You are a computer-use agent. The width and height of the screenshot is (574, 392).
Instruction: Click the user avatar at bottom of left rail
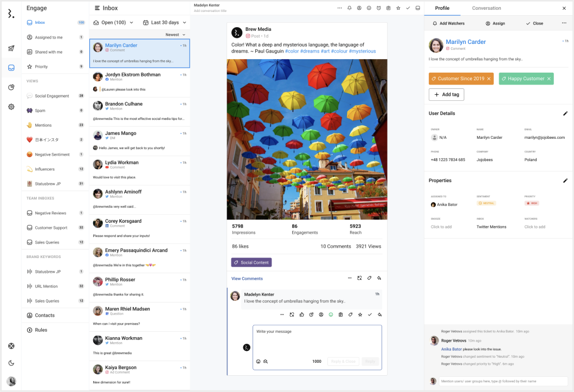[x=11, y=381]
